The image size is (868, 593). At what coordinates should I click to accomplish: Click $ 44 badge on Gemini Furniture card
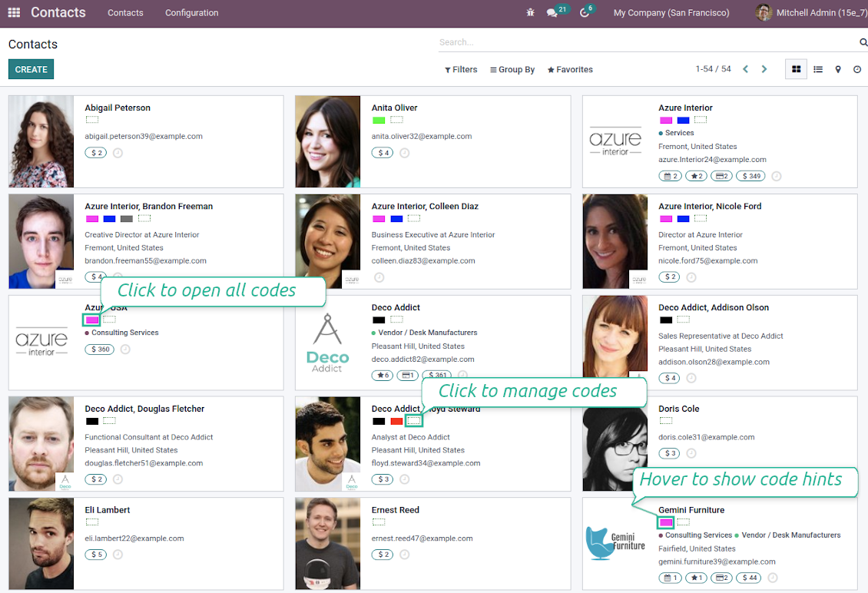click(748, 578)
